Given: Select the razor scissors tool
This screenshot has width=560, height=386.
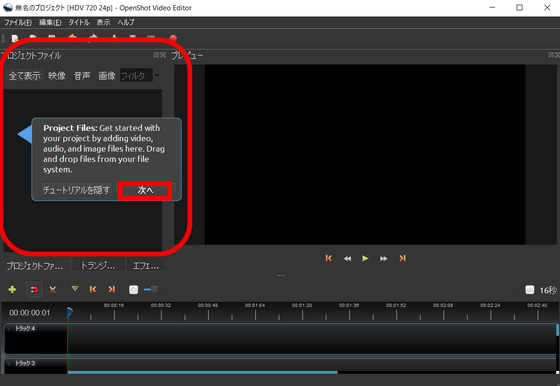Looking at the screenshot, I should point(52,289).
